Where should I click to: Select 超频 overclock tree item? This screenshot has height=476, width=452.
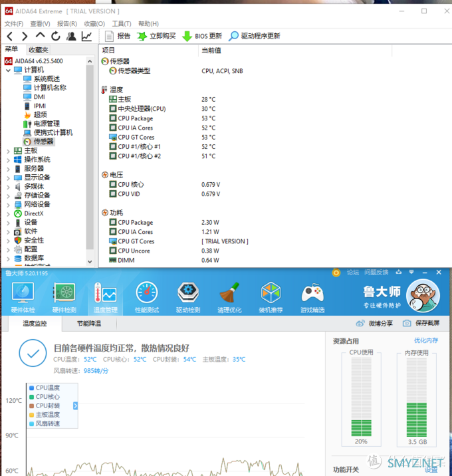coord(35,115)
